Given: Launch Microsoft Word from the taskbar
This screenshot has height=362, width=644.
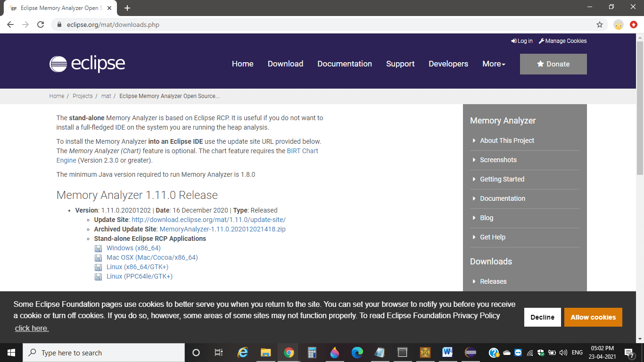Looking at the screenshot, I should coord(447,353).
